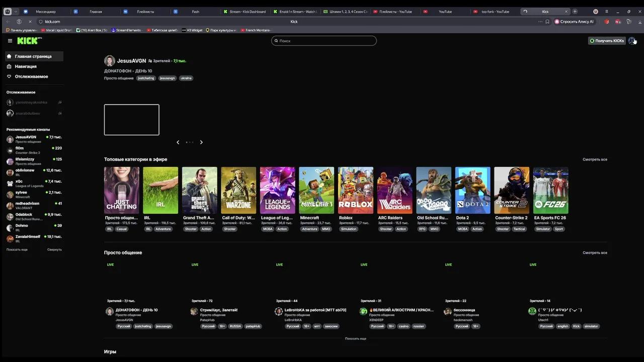
Task: Stop page loading in browser toolbar
Action: 30,22
